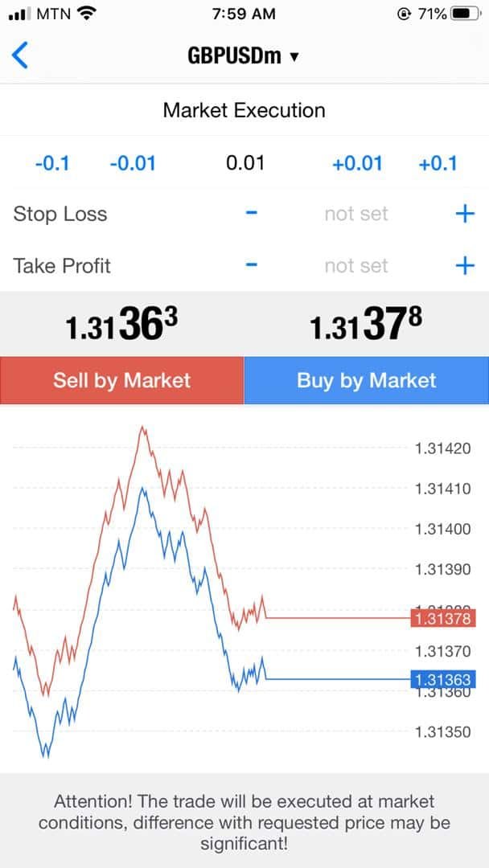The height and width of the screenshot is (868, 489).
Task: Decrease lot volume by 0.01
Action: click(x=132, y=164)
